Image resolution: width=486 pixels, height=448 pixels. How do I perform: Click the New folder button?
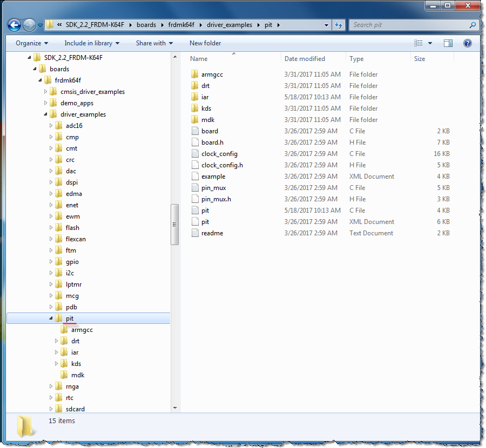(205, 43)
